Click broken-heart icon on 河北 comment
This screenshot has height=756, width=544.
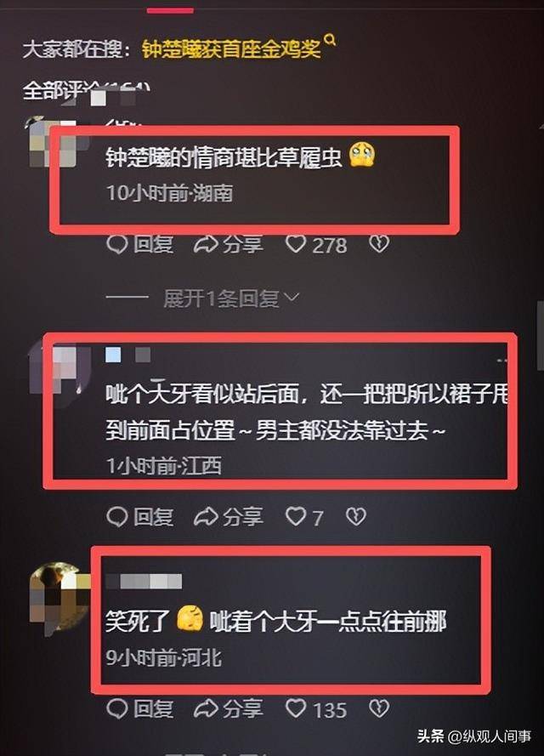pos(379,708)
